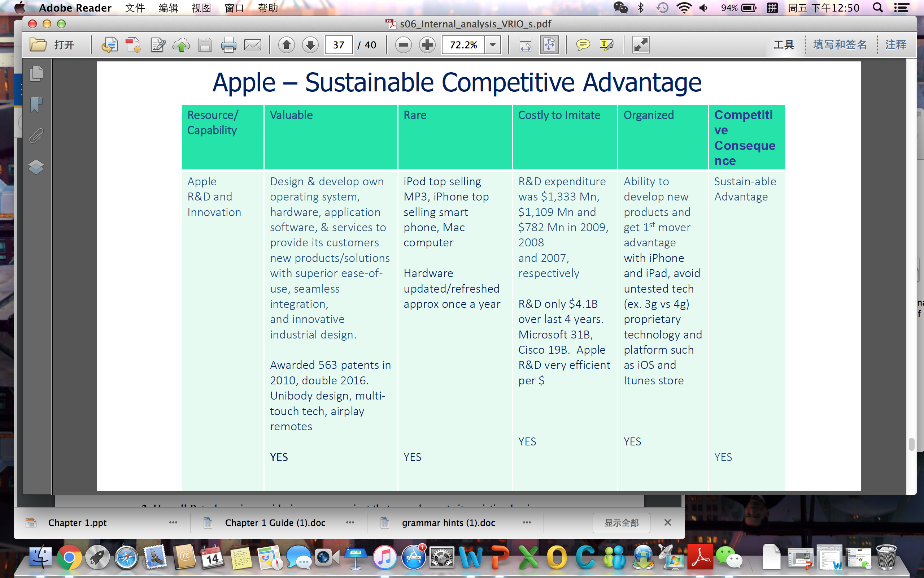Open App Store from the Dock
Viewport: 924px width, 578px height.
click(414, 558)
